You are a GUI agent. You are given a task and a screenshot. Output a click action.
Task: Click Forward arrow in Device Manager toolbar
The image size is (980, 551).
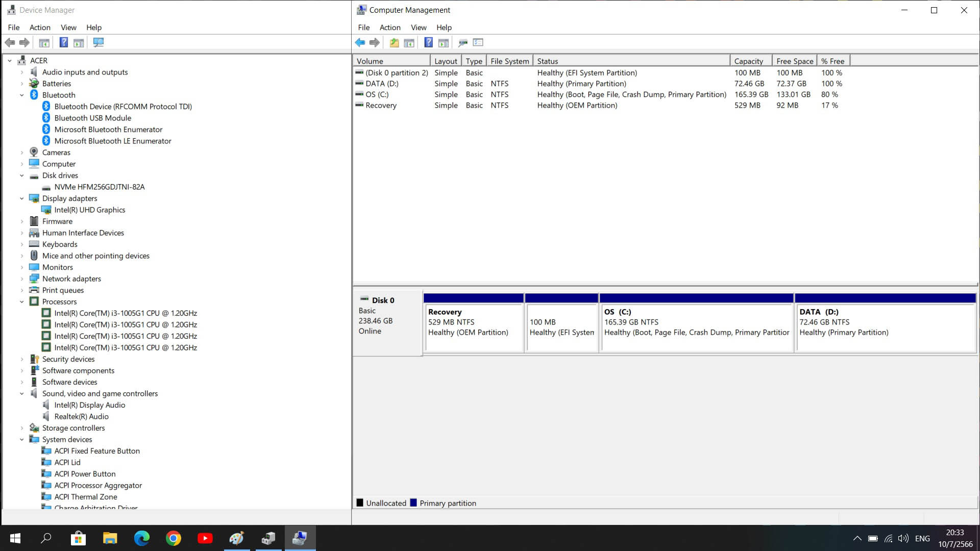24,43
